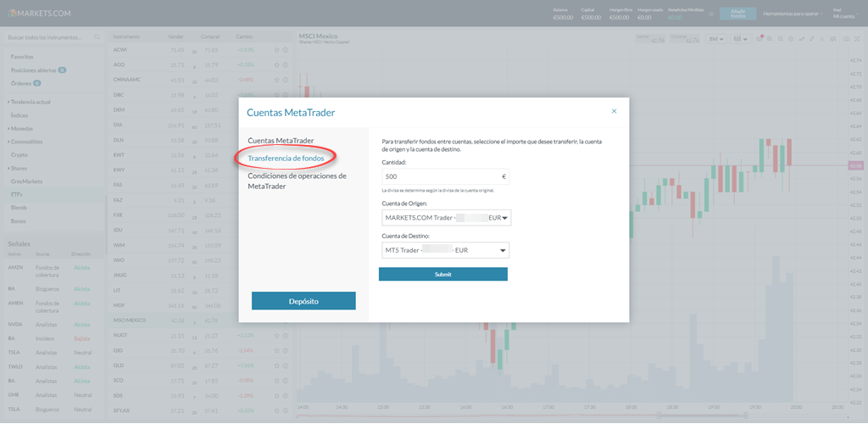Screen dimensions: 868x424
Task: Open the Cuenta de Destino dropdown
Action: pyautogui.click(x=446, y=250)
